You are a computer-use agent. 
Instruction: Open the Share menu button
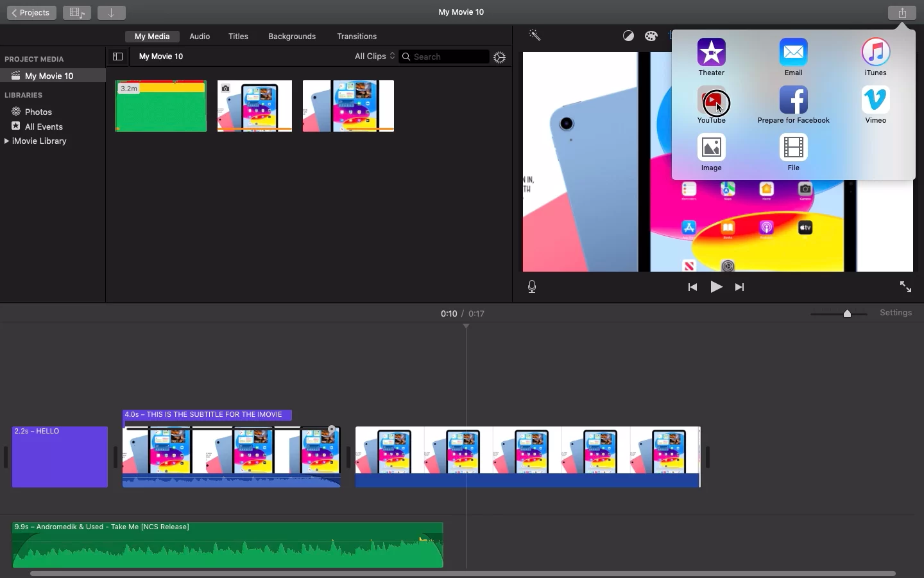(x=903, y=13)
